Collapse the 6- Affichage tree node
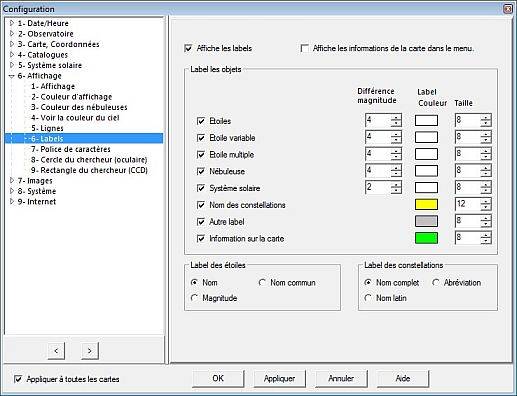 [x=12, y=76]
